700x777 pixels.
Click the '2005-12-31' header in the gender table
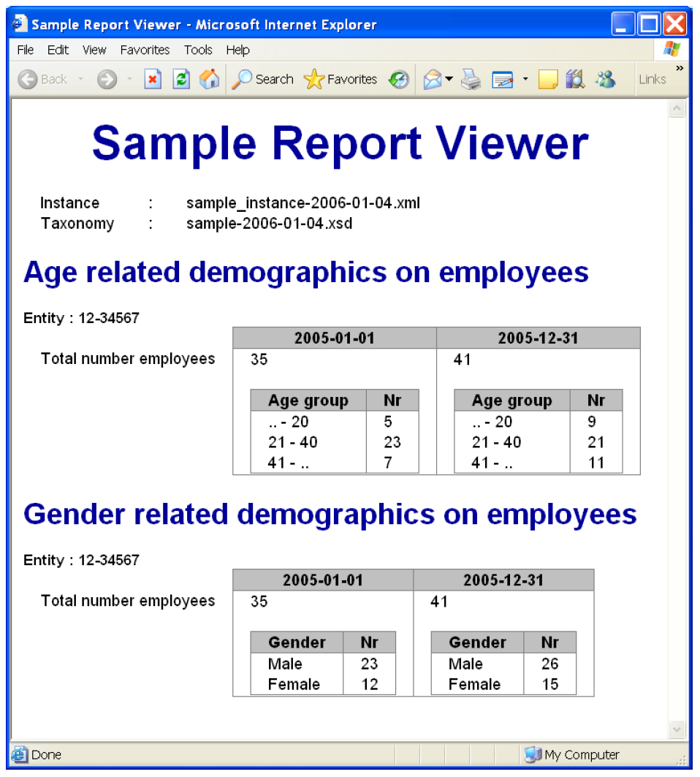click(503, 580)
